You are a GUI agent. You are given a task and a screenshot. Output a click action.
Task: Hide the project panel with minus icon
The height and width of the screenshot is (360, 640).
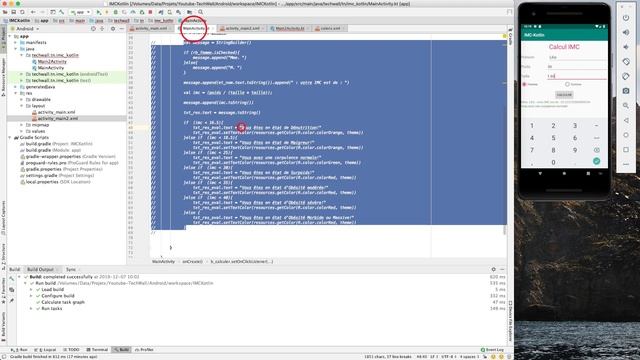coord(122,29)
